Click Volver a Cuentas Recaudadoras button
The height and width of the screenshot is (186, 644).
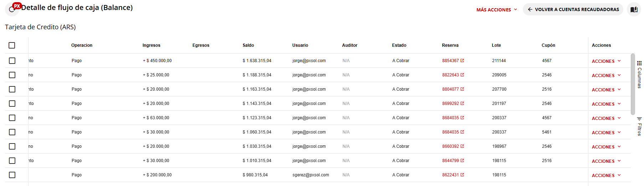click(x=573, y=10)
